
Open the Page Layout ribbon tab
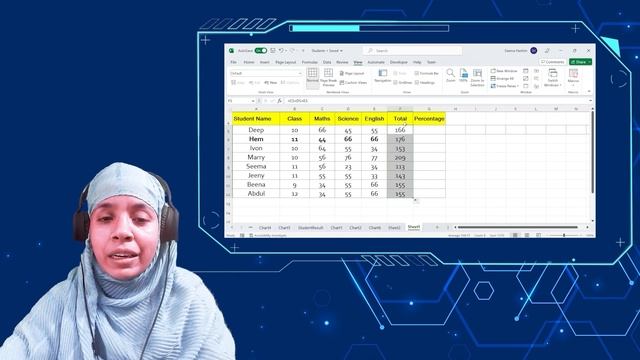285,62
